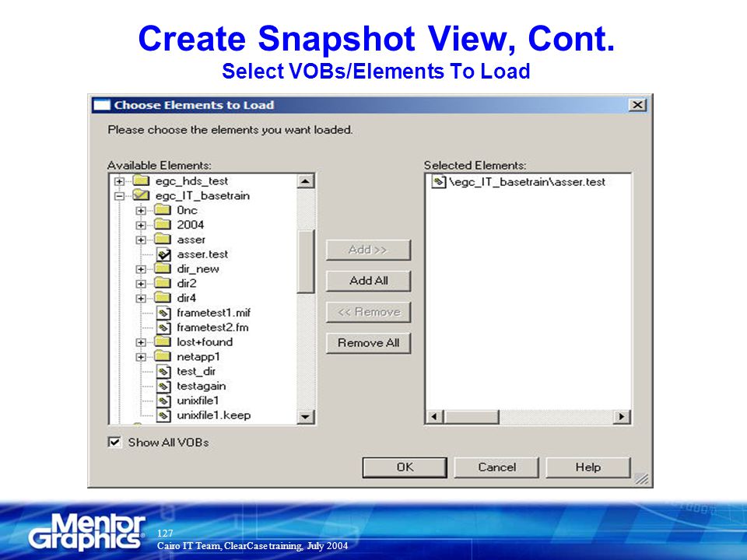The image size is (747, 560).
Task: Click the Selected Elements horizontal scroll thumb
Action: [472, 417]
